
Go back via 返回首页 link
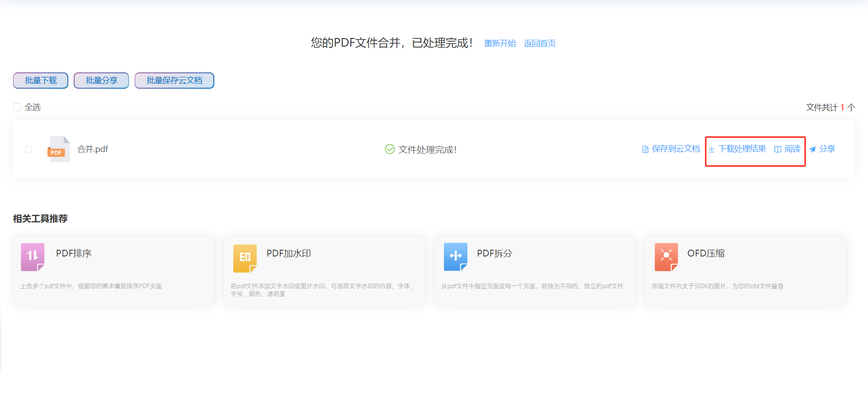(540, 43)
